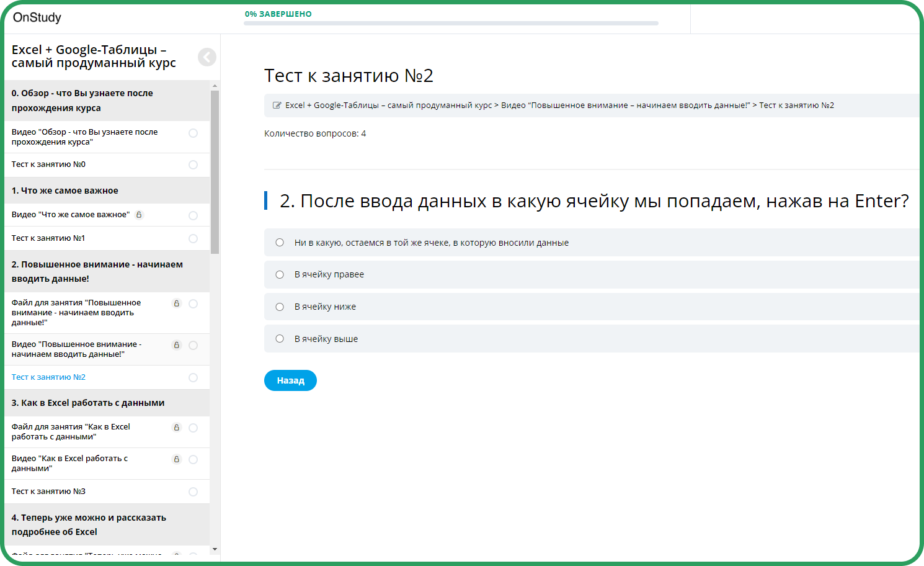
Task: Click sidebar scrollbar up arrow
Action: click(215, 86)
